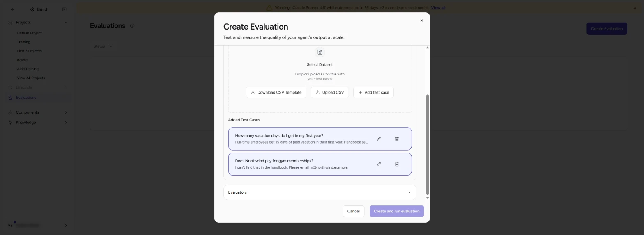Edit the vacation days test case

379,139
